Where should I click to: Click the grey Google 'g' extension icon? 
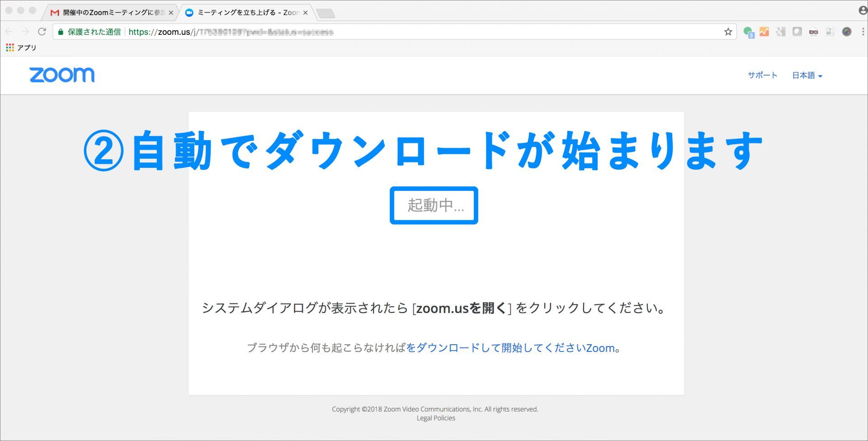coord(781,32)
